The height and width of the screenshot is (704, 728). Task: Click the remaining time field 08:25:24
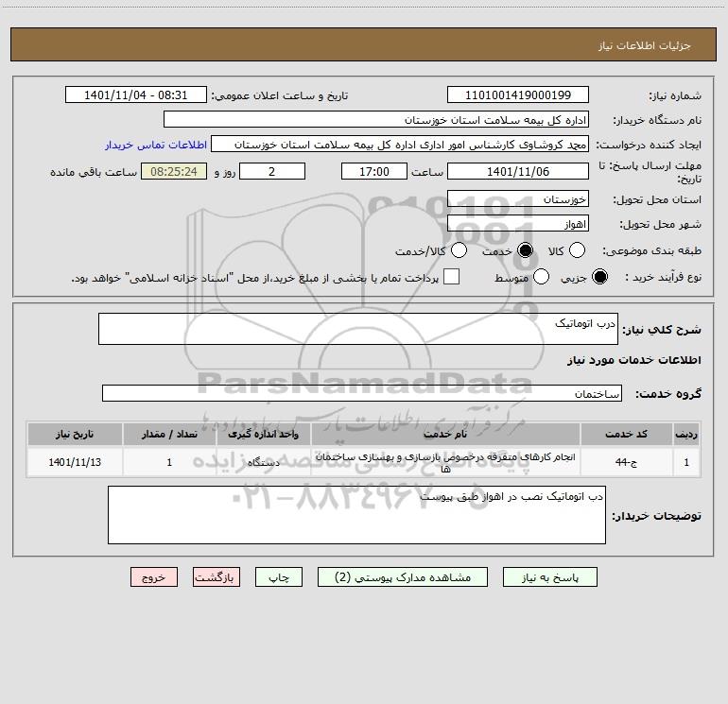coord(174,171)
